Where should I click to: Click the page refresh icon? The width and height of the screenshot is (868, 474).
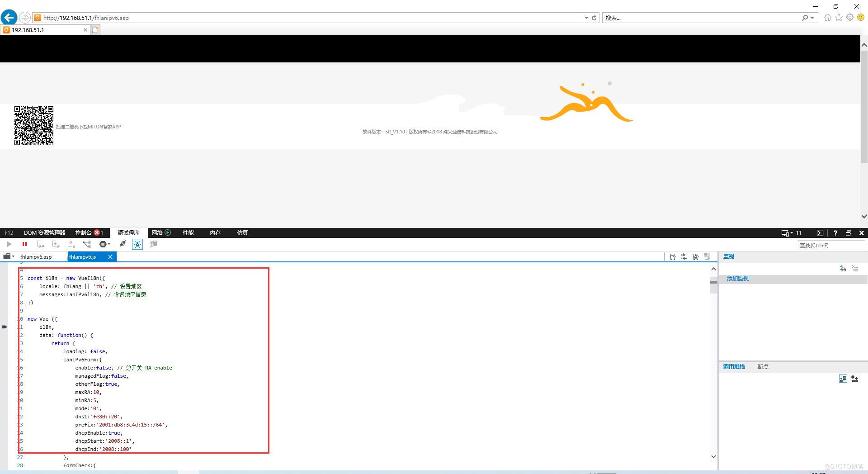coord(594,18)
